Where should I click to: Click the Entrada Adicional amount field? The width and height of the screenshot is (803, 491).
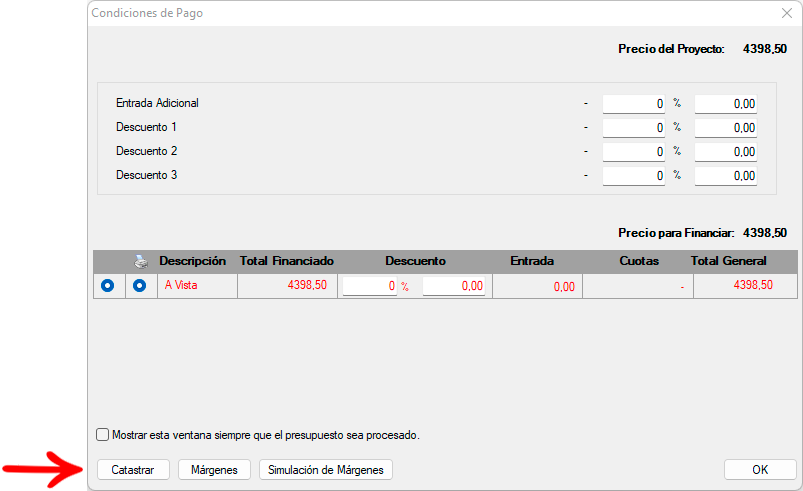pos(726,104)
